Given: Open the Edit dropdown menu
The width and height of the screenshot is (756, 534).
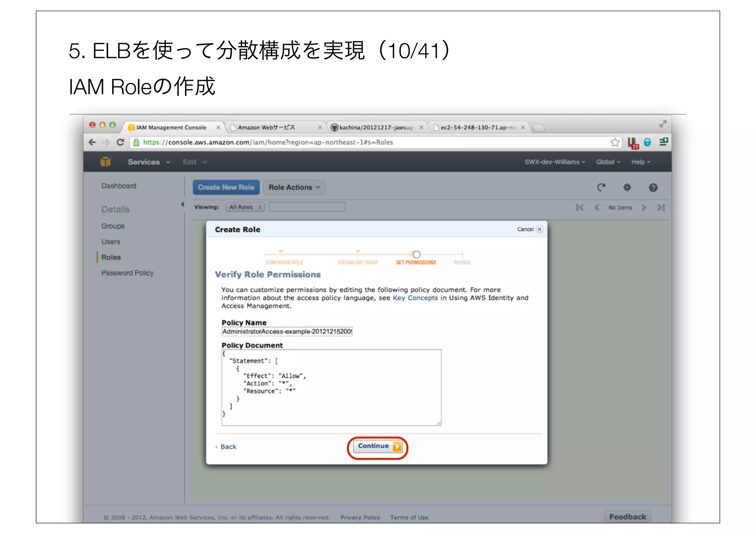Looking at the screenshot, I should [195, 162].
